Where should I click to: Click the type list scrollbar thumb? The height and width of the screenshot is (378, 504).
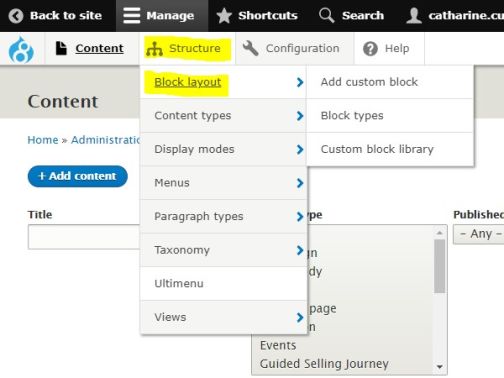(440, 267)
